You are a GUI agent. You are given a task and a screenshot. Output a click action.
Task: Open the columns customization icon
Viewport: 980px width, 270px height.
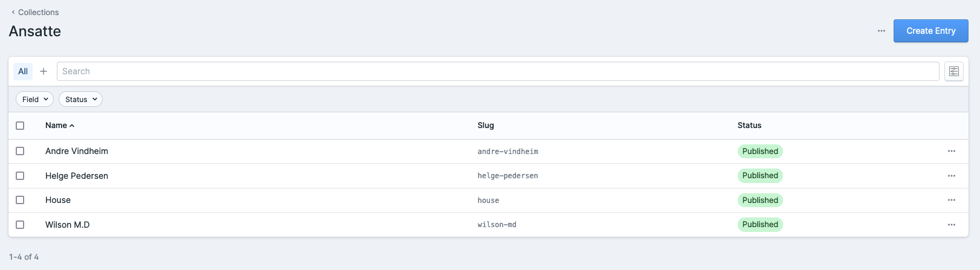953,71
